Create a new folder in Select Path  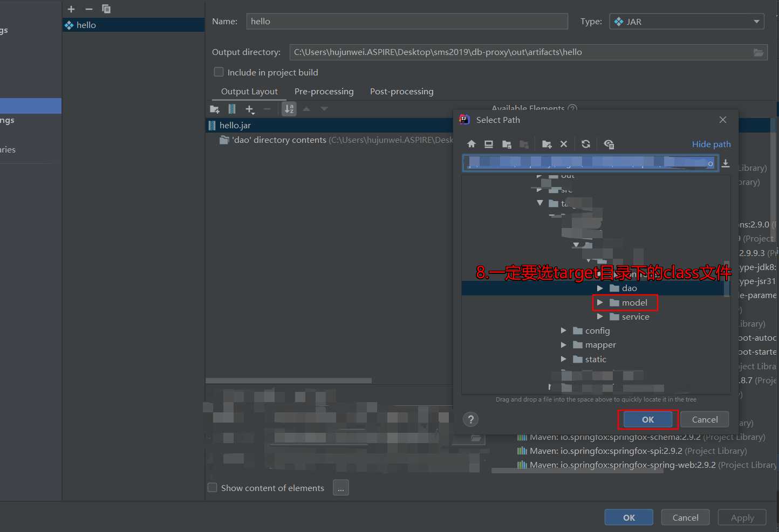coord(547,144)
